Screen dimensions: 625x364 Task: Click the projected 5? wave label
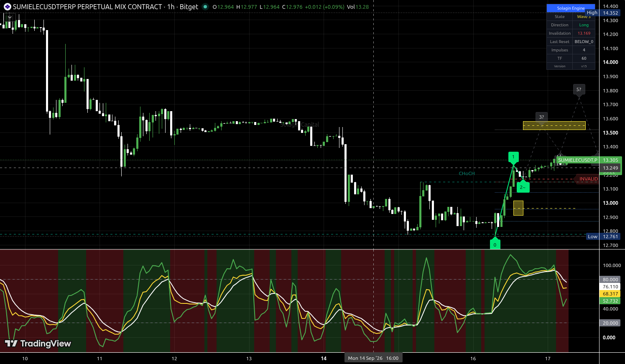(579, 89)
